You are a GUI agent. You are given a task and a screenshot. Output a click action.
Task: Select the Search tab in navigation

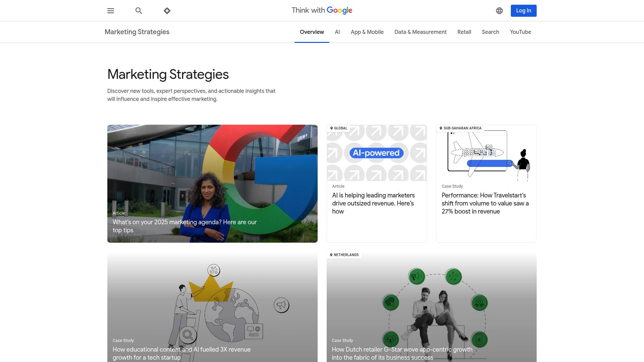click(x=490, y=32)
